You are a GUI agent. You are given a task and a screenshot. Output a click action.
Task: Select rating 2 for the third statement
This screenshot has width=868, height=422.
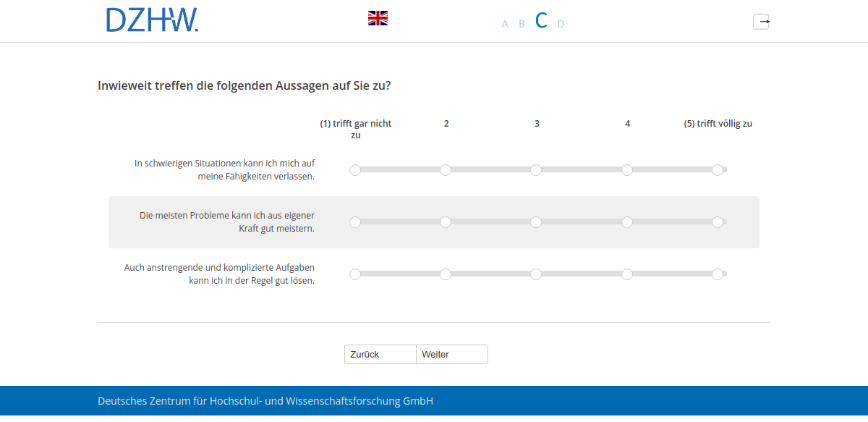pos(446,274)
